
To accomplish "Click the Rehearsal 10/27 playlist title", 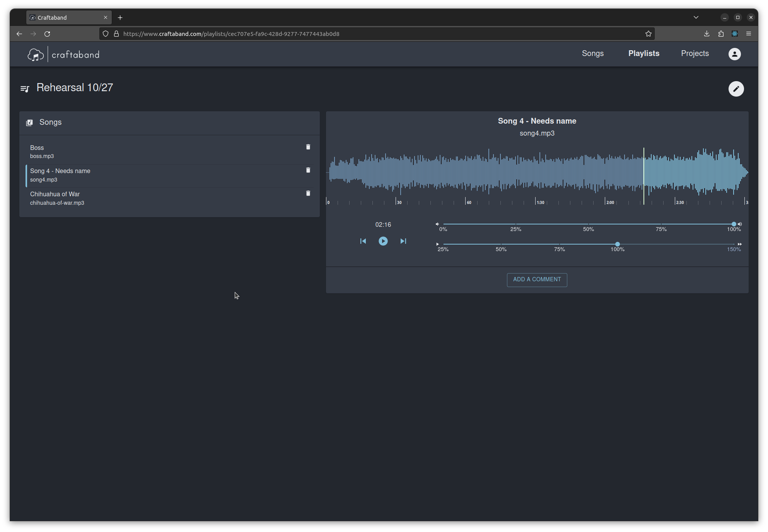I will [x=75, y=88].
